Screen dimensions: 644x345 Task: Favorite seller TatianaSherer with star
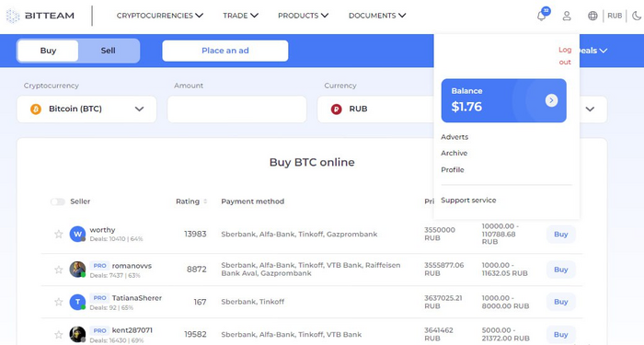pos(58,302)
